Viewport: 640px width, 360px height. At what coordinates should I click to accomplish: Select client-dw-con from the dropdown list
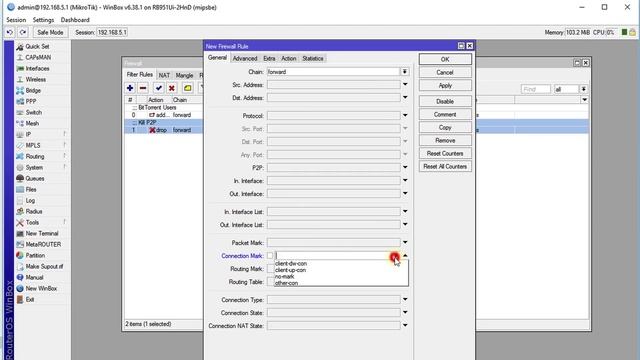pos(291,264)
